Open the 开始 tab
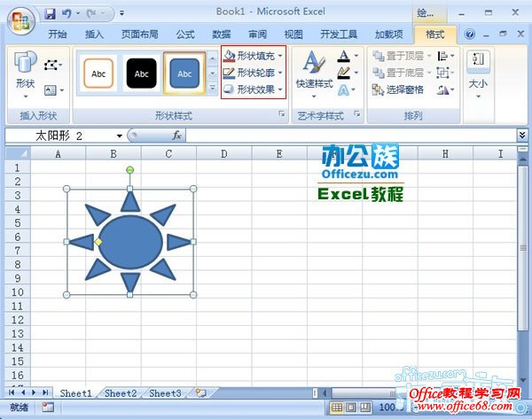 58,35
